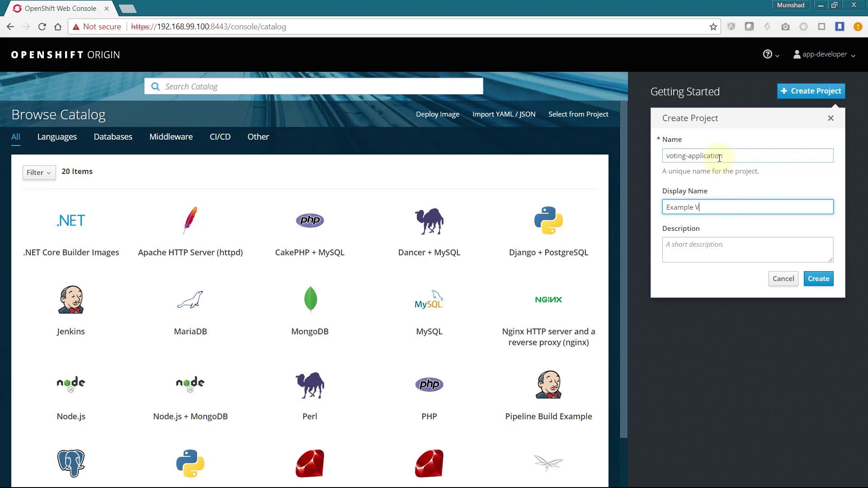Image resolution: width=868 pixels, height=488 pixels.
Task: Choose the Django + PostgreSQL Python icon
Action: coord(548,221)
